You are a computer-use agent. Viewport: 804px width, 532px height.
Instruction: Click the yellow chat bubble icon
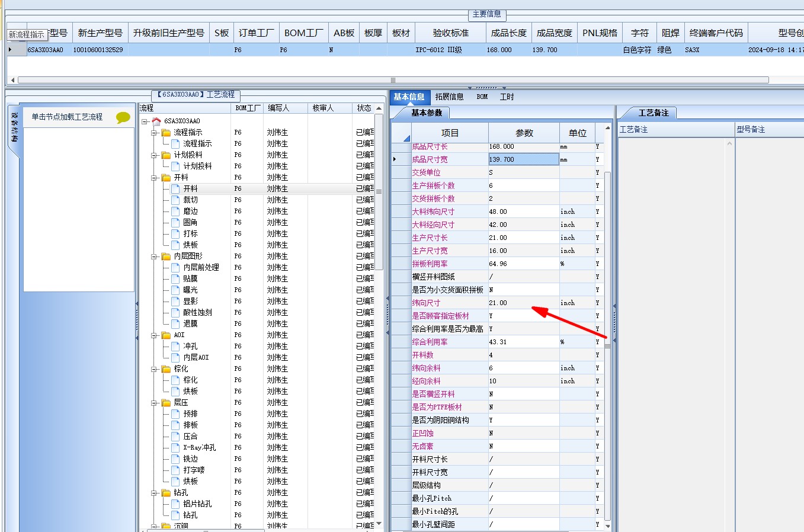pos(123,117)
